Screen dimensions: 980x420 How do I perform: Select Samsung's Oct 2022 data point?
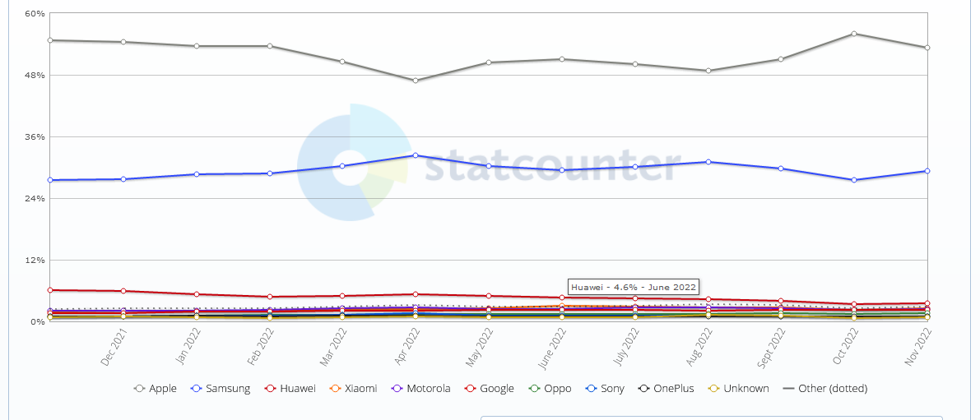pyautogui.click(x=854, y=180)
